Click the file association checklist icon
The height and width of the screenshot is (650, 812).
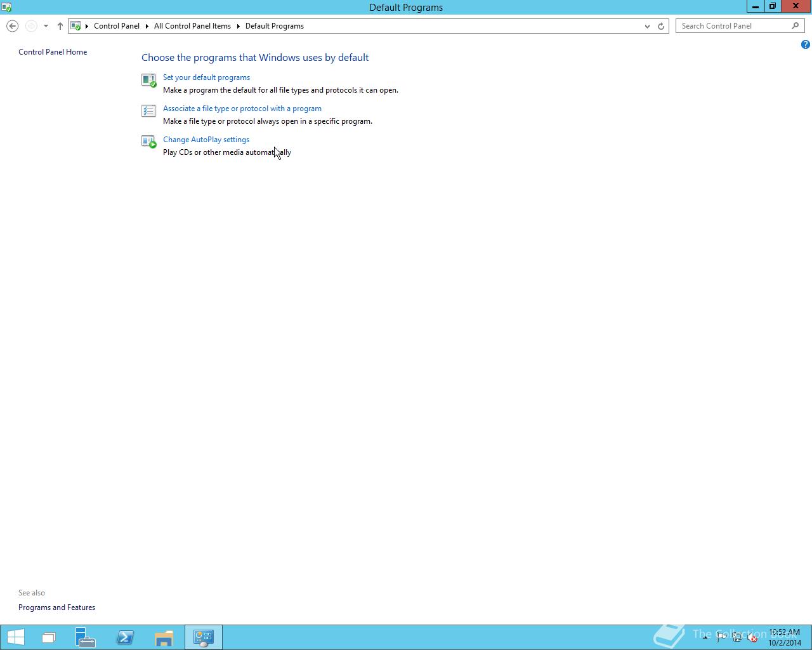coord(148,111)
